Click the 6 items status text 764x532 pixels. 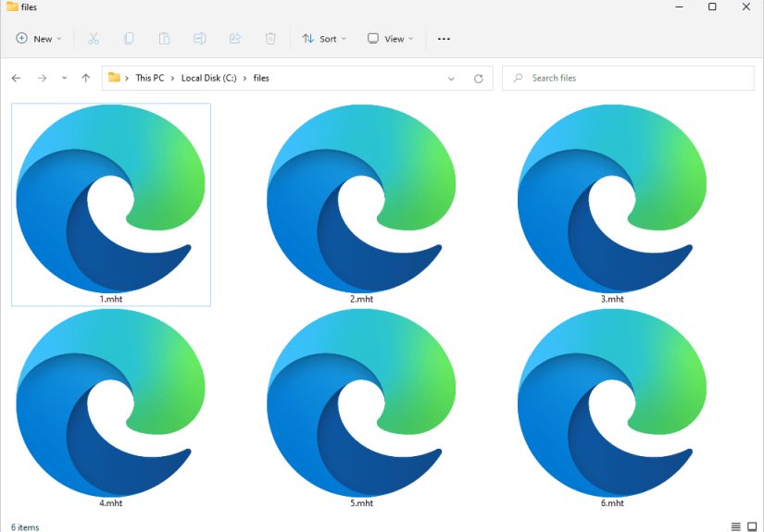click(25, 527)
